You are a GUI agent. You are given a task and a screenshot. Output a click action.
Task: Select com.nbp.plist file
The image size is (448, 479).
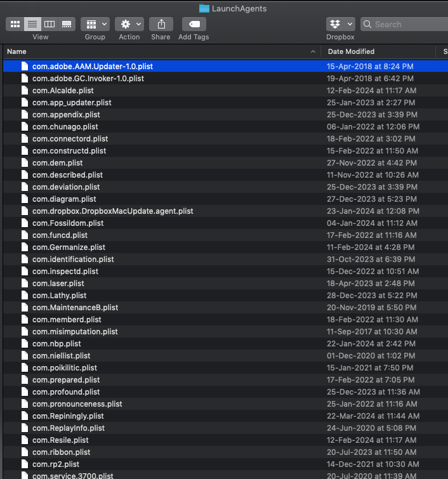pos(225,344)
